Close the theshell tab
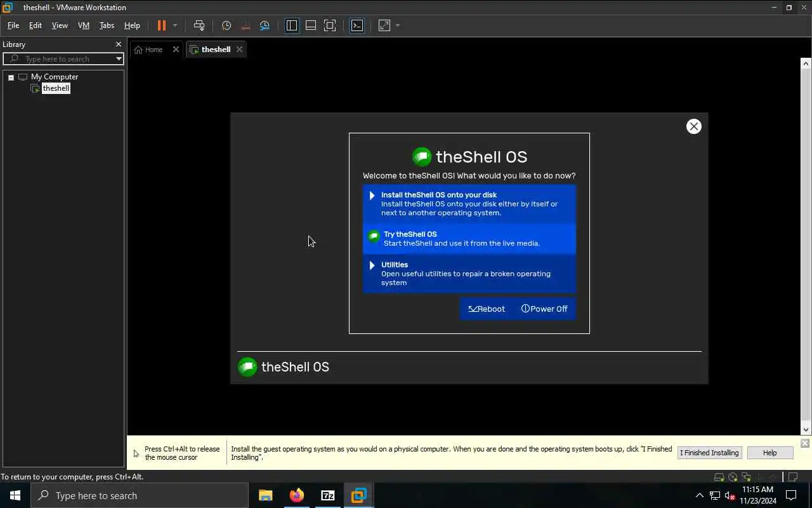The width and height of the screenshot is (812, 508). click(x=239, y=50)
